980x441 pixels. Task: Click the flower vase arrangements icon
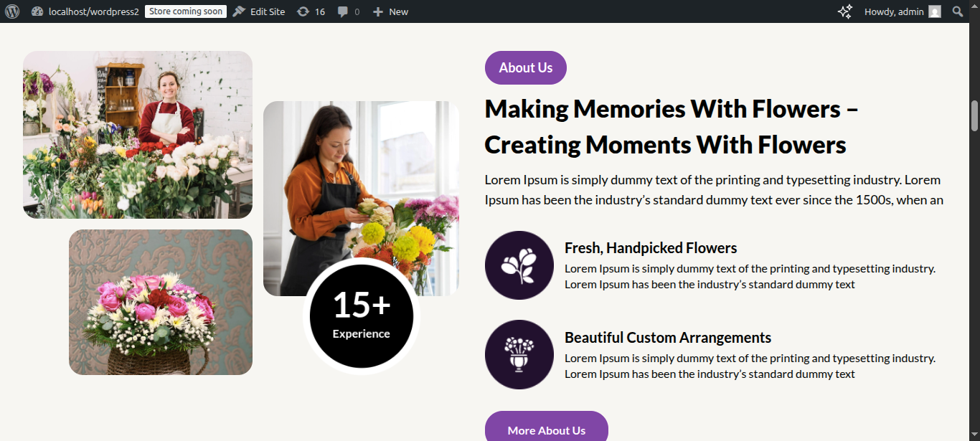[519, 354]
